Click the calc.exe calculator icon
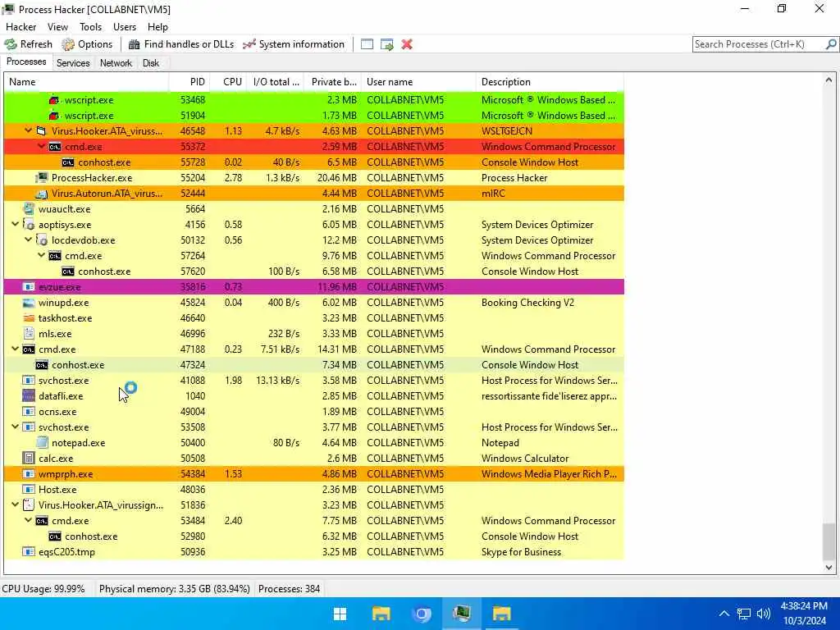 click(29, 458)
